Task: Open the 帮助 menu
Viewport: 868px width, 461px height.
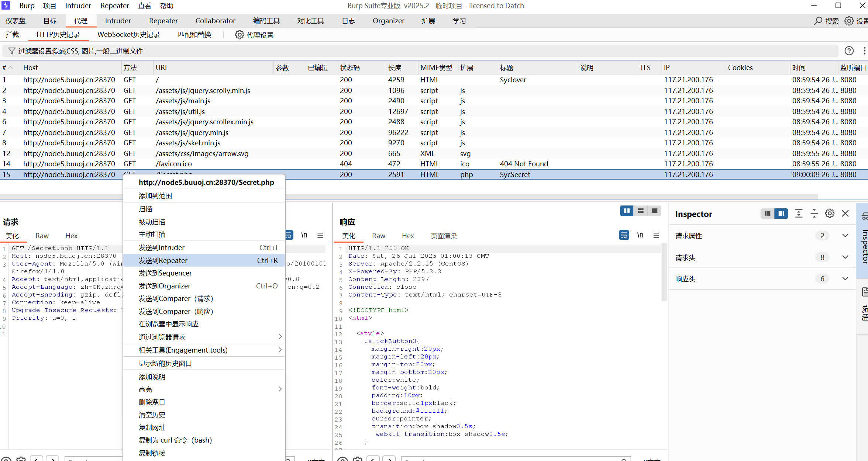Action: pos(167,6)
